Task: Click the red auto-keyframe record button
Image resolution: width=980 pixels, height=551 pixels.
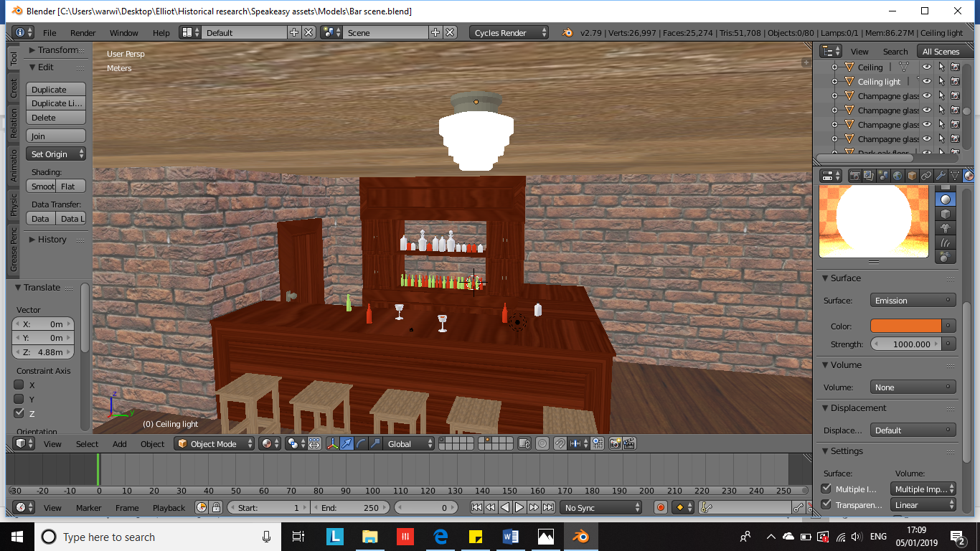Action: click(661, 508)
